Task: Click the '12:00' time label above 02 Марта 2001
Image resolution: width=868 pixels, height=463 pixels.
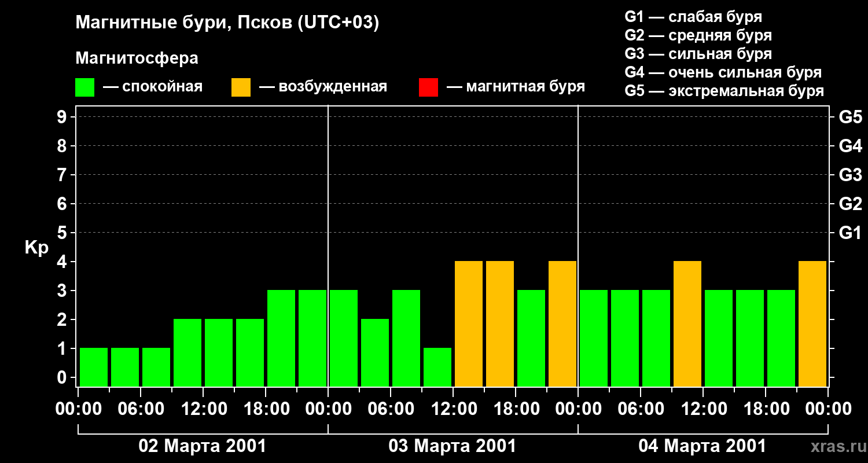Action: (x=203, y=409)
